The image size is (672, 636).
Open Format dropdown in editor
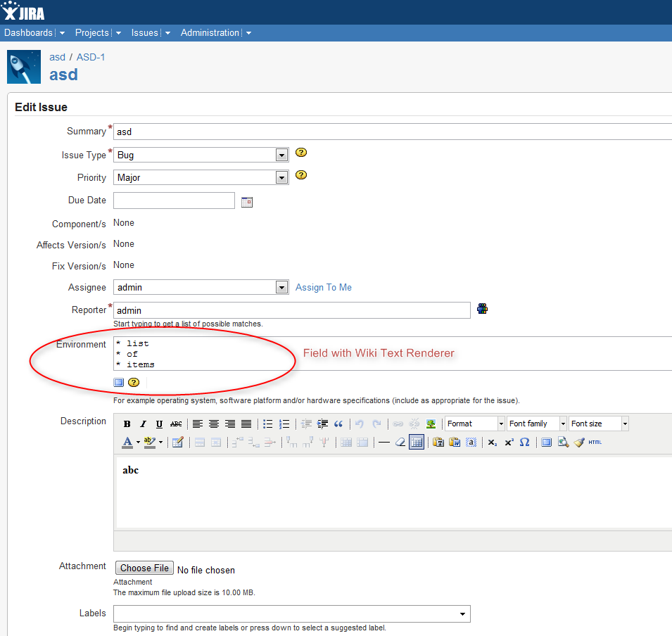coord(475,424)
